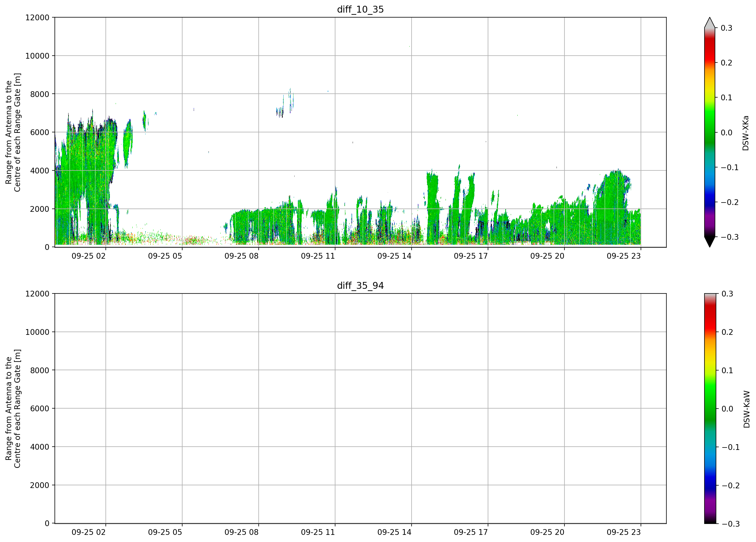Click 10000 y-axis tick of top plot
Screen dimensions: 756x542
point(37,56)
